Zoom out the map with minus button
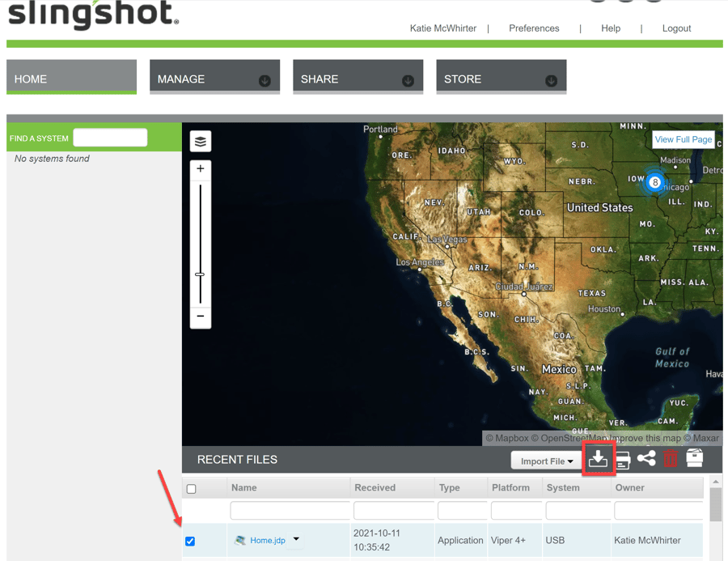The width and height of the screenshot is (728, 561). (201, 317)
